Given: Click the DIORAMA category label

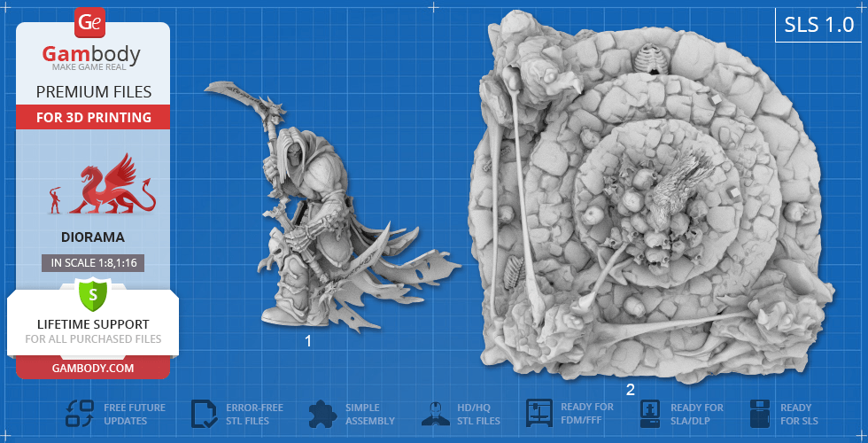Looking at the screenshot, I should 92,237.
